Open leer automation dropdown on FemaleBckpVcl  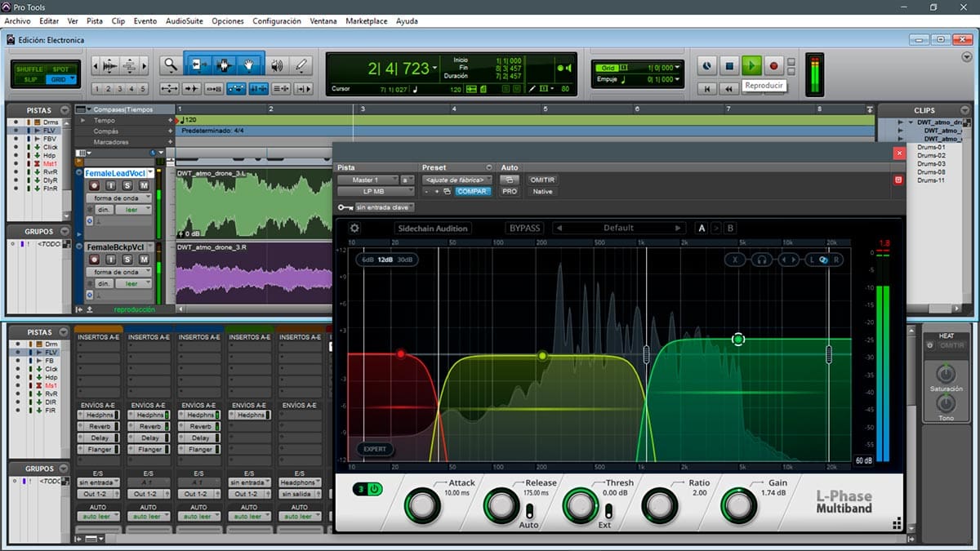click(x=134, y=283)
